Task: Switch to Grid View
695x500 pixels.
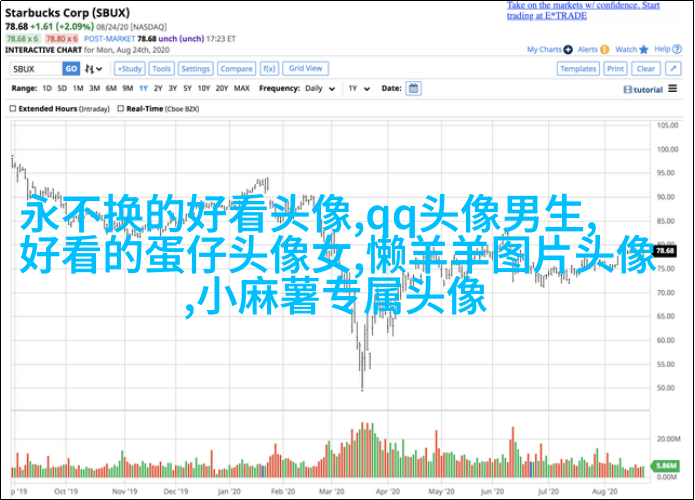Action: [x=305, y=68]
